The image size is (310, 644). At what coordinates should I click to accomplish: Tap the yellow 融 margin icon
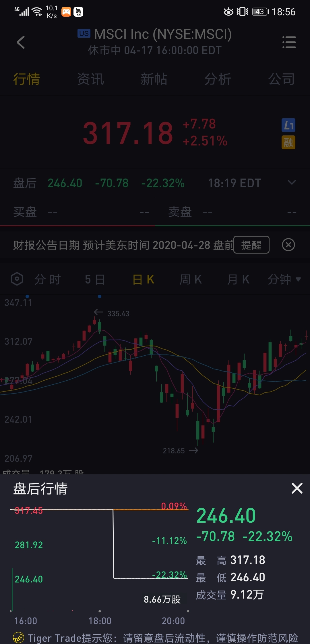[288, 142]
